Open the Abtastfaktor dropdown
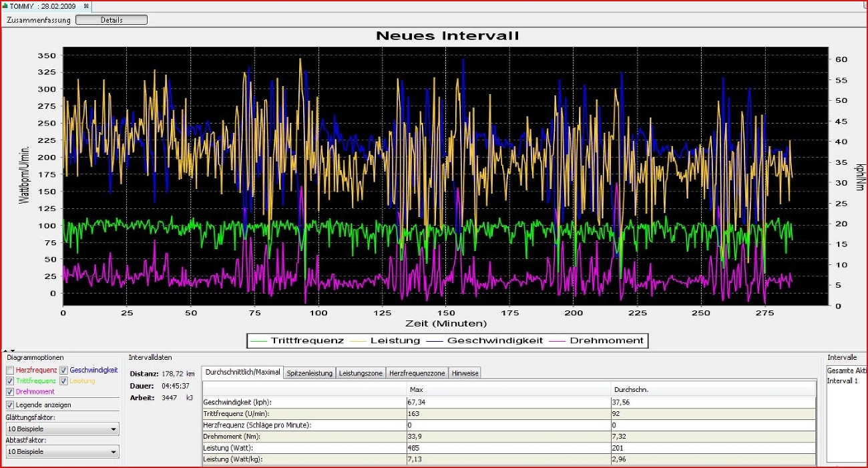This screenshot has height=468, width=868. tap(62, 452)
